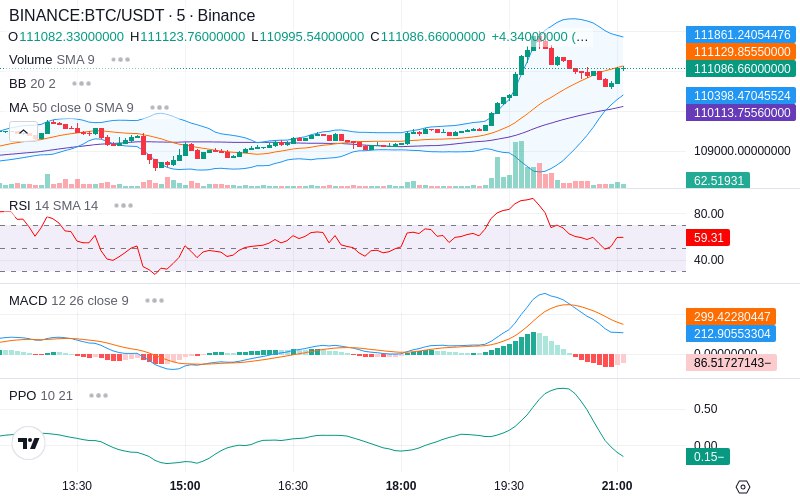Click the RSI 80.00 scale value
The width and height of the screenshot is (800, 500).
tap(709, 214)
